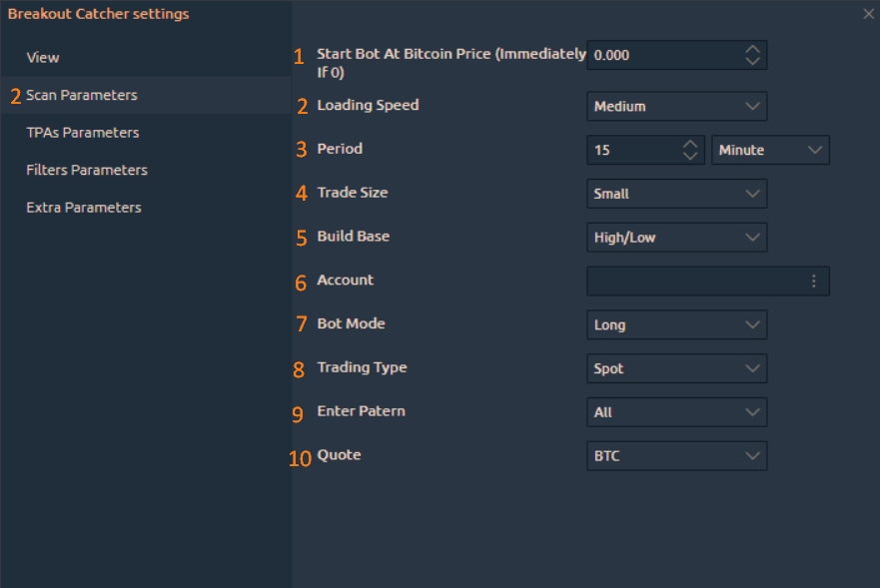Decrease the Period value with down arrow
Viewport: 880px width, 588px height.
[x=689, y=156]
